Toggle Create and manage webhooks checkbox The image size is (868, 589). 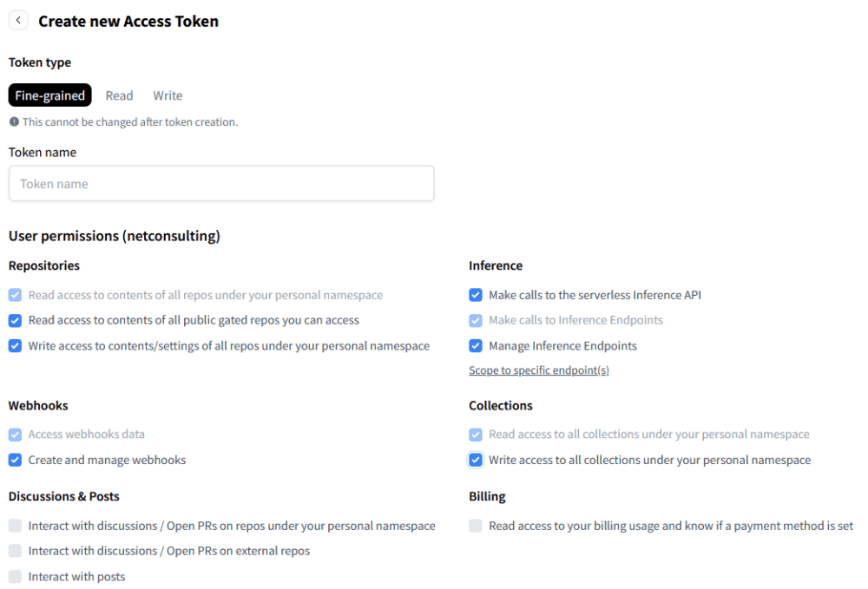16,460
